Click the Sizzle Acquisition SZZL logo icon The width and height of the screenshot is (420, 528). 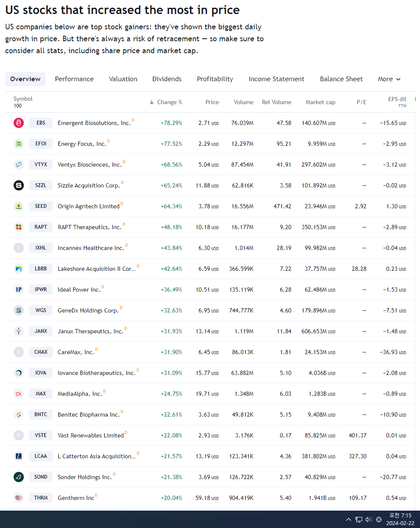coord(19,185)
